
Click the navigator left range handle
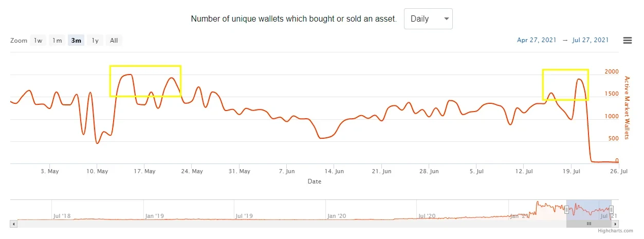point(566,209)
